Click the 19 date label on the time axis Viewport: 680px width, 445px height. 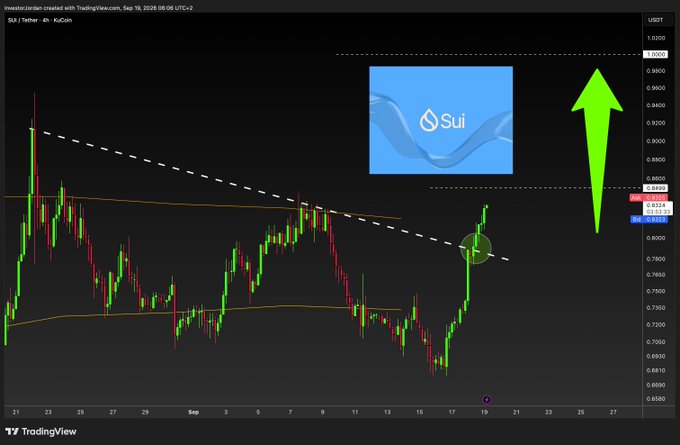[x=484, y=412]
